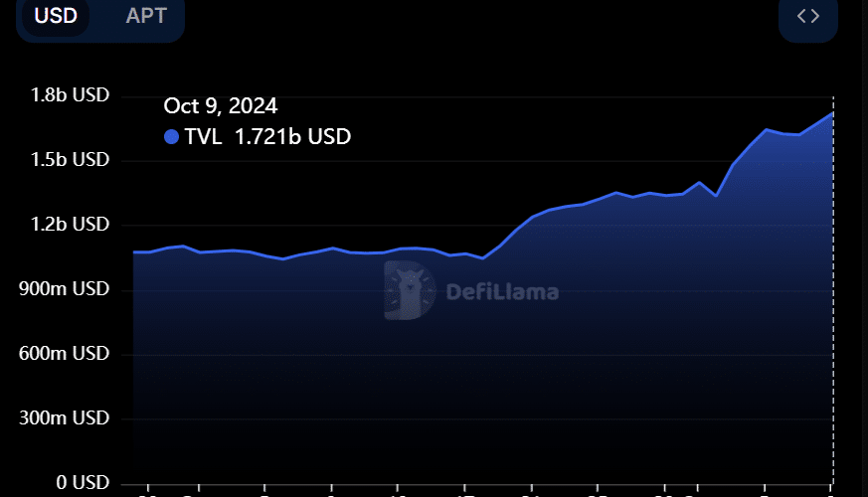Viewport: 868px width, 497px height.
Task: Click the embed code brackets icon
Action: [x=808, y=16]
